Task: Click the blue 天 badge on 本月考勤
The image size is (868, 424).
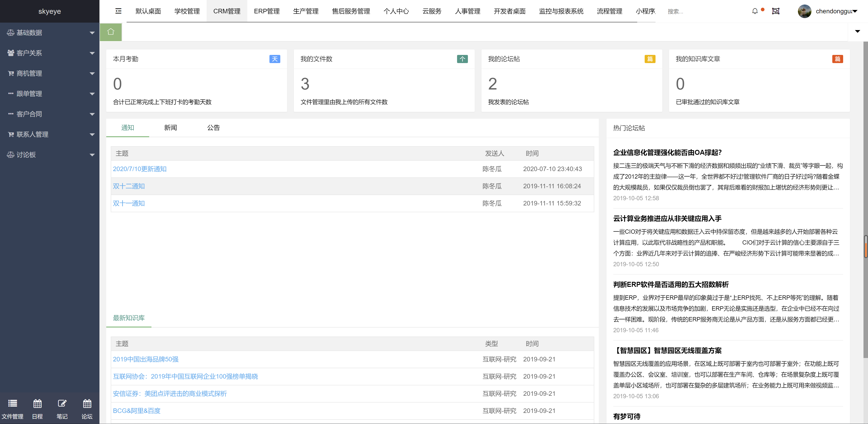Action: coord(275,59)
